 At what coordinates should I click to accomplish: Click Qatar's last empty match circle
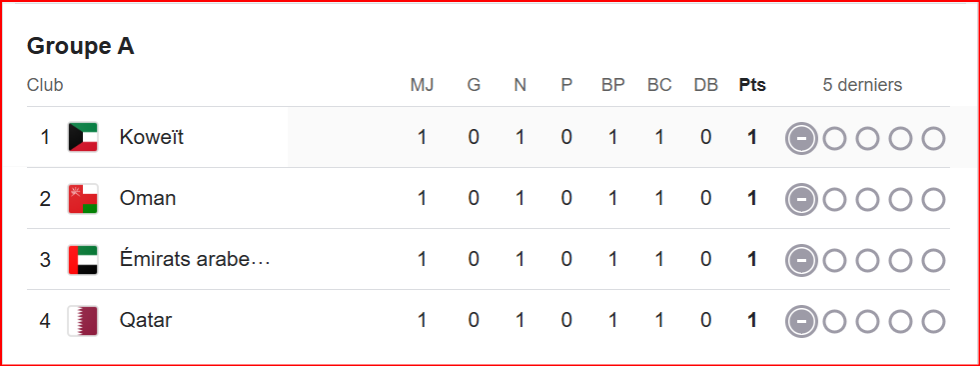[933, 321]
